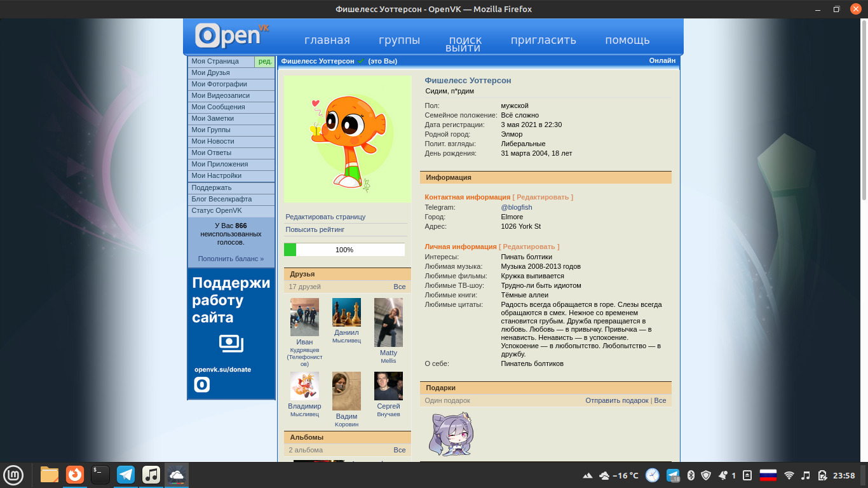The height and width of the screenshot is (488, 868).
Task: Click the ред. button beside Моя Страница
Action: 265,62
